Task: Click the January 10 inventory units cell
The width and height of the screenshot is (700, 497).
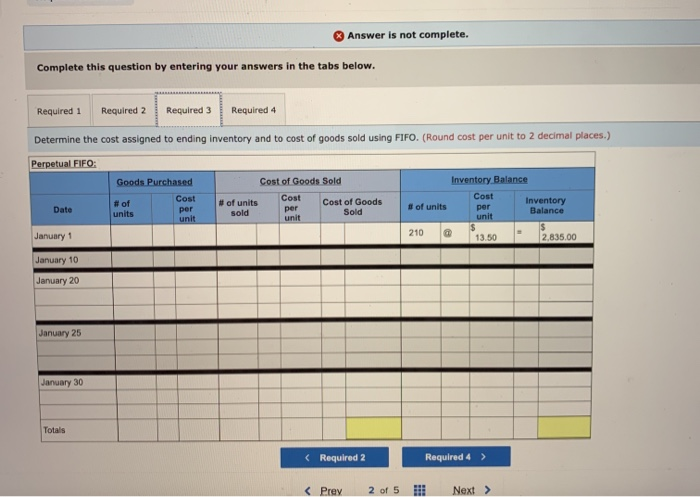Action: pos(421,257)
